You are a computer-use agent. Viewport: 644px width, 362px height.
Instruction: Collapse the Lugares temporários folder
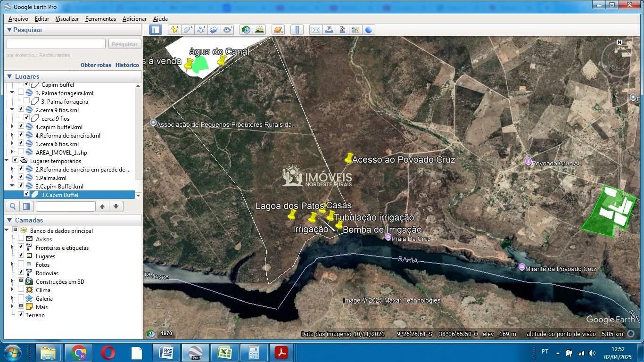point(7,161)
